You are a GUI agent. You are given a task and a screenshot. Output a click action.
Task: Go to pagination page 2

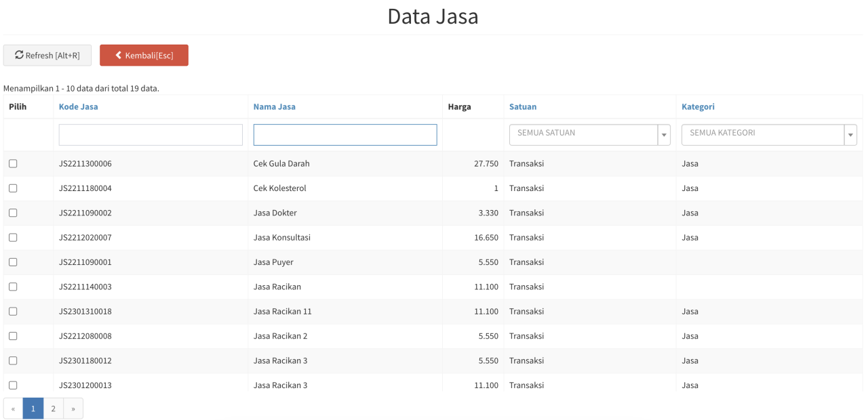click(x=53, y=408)
